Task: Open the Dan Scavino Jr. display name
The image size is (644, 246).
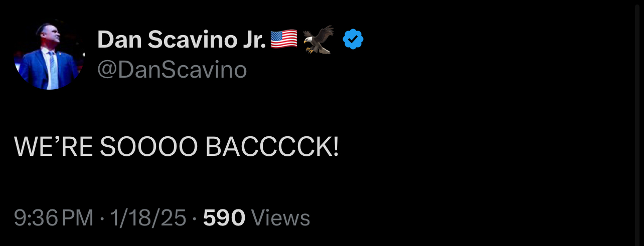Action: [x=182, y=40]
